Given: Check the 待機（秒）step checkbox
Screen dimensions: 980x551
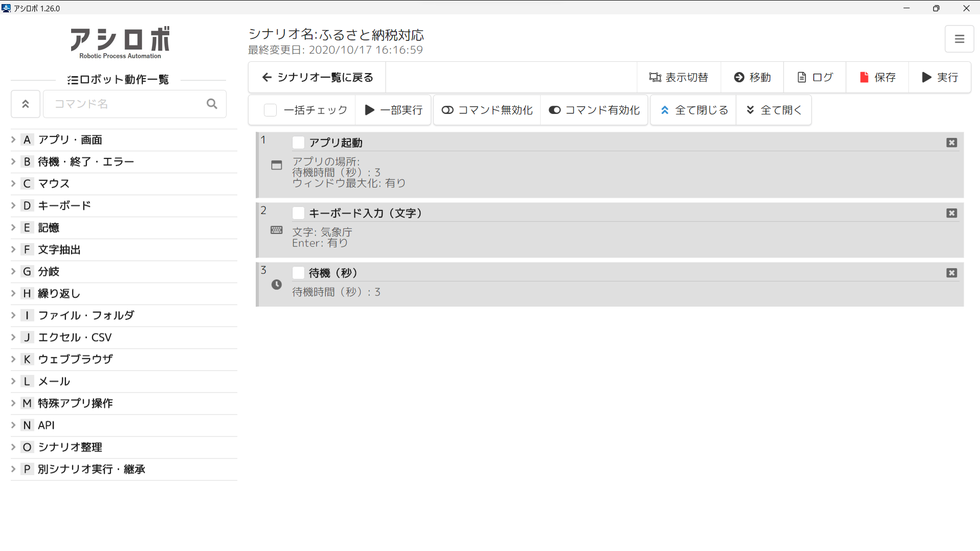Looking at the screenshot, I should (x=298, y=273).
